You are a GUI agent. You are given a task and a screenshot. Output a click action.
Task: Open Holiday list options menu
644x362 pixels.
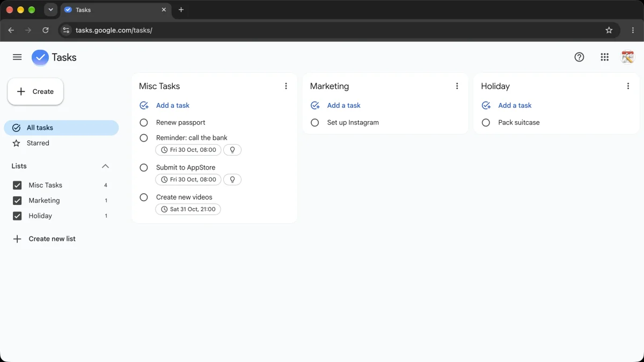628,86
